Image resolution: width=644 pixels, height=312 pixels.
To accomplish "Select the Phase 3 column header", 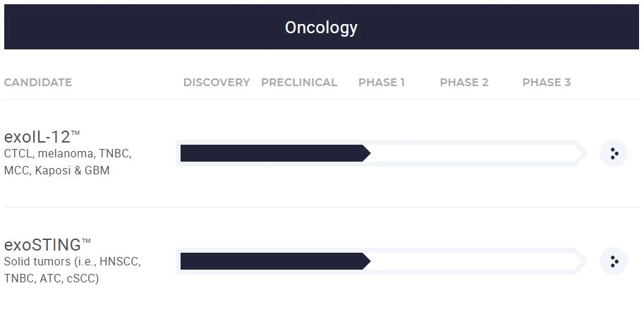I will point(547,83).
